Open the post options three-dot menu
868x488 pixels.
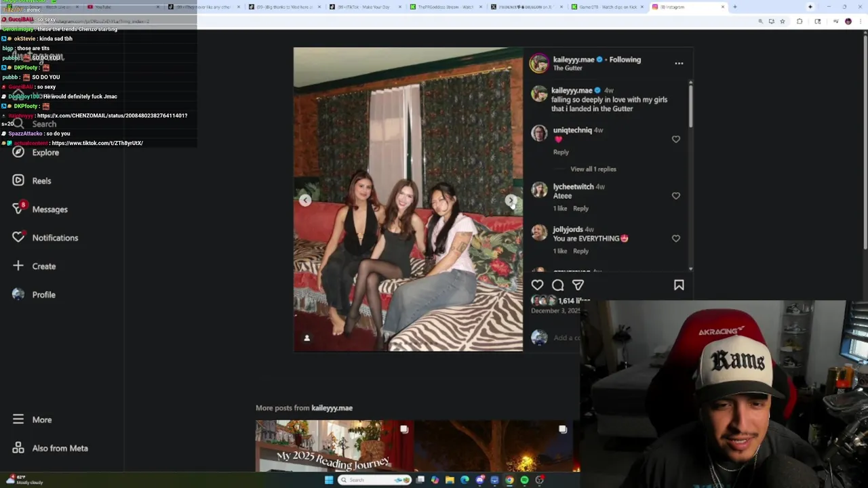point(679,63)
